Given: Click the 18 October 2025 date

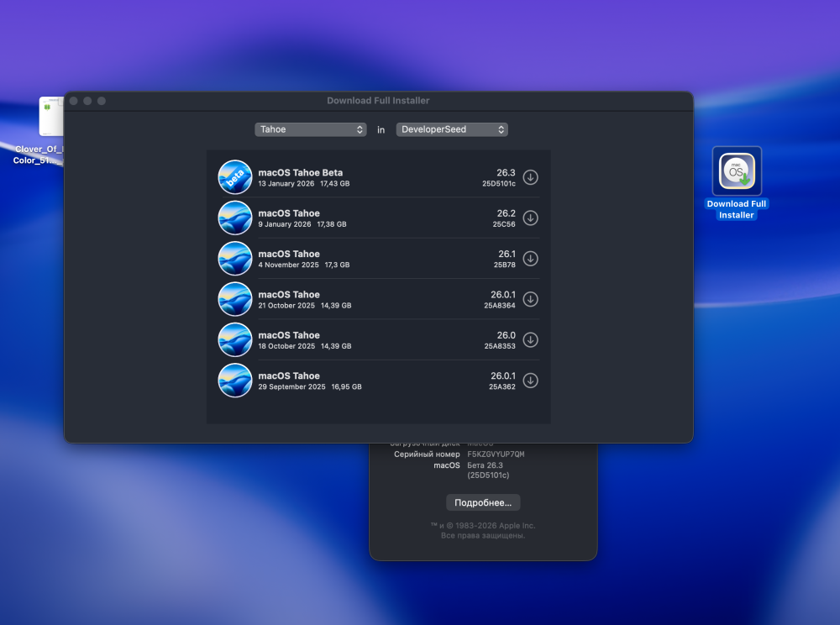Looking at the screenshot, I should (x=286, y=346).
